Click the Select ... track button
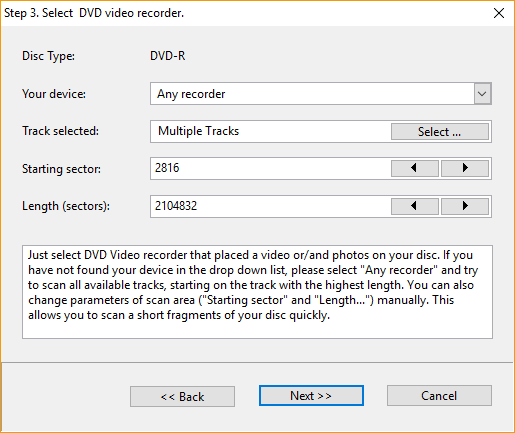 click(440, 132)
